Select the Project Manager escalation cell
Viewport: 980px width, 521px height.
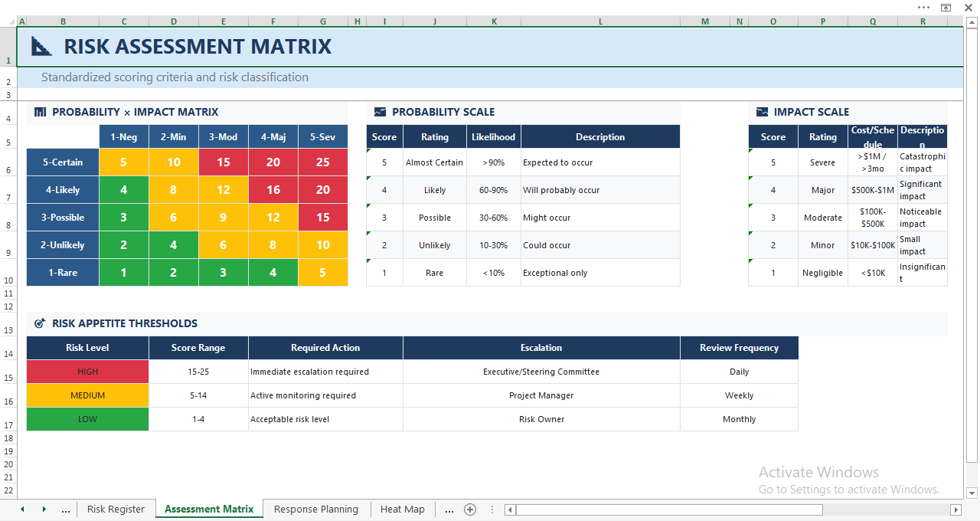click(x=541, y=395)
